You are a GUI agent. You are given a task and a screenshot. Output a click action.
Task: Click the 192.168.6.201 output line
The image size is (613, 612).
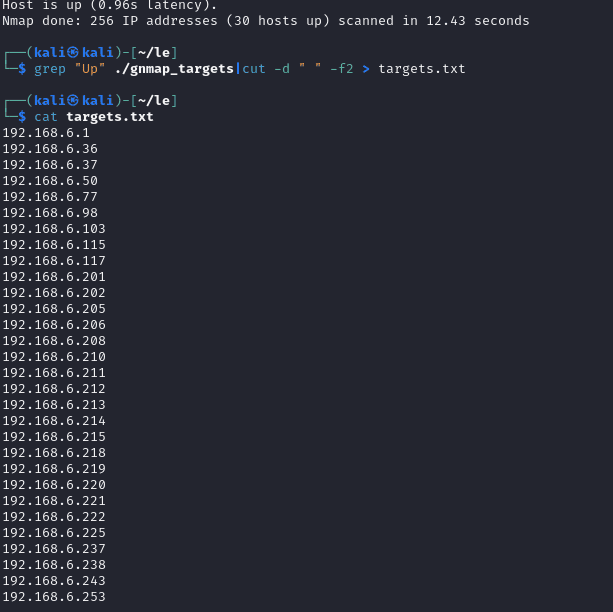(x=54, y=277)
